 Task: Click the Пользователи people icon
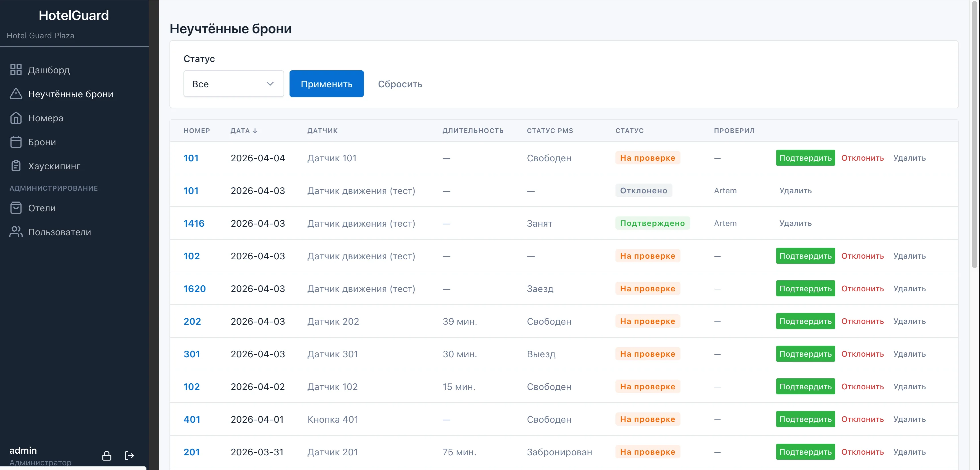pos(16,232)
